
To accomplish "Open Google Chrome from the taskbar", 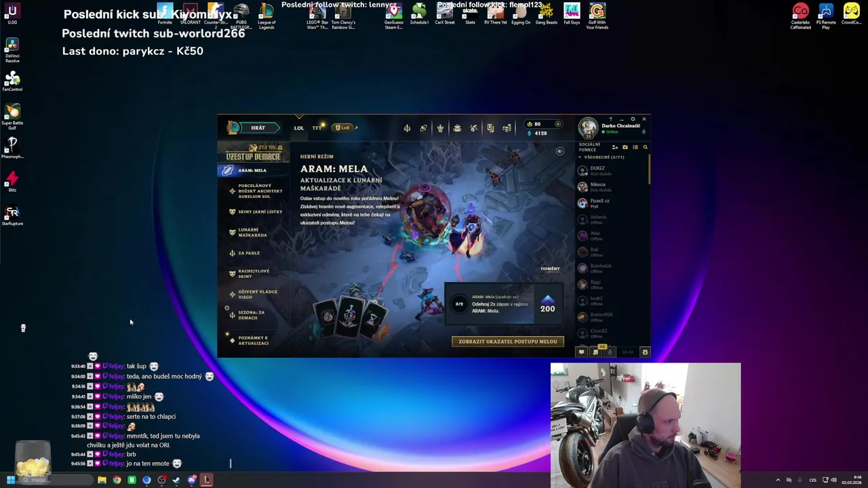I will coord(117,480).
